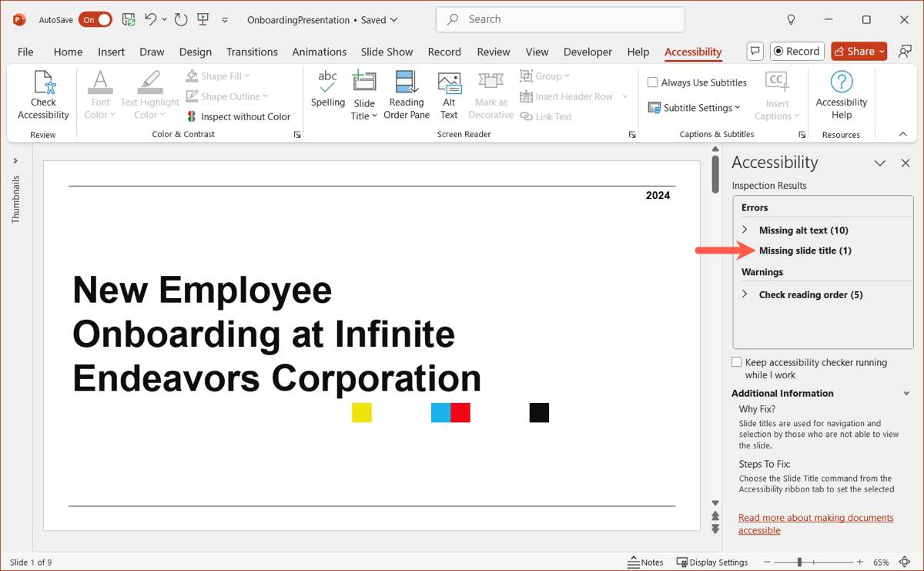This screenshot has height=571, width=924.
Task: Check Keep accessibility checker running
Action: coord(737,362)
